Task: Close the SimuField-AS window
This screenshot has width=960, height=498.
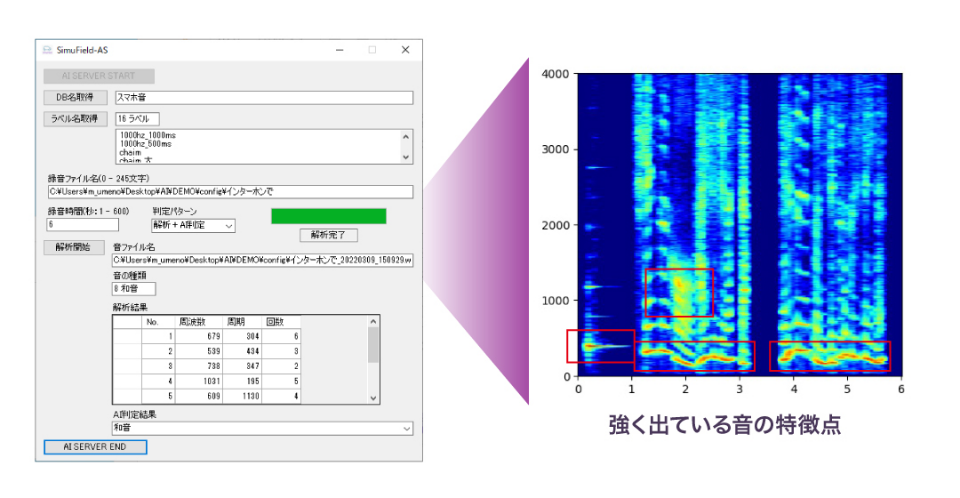Action: tap(405, 49)
